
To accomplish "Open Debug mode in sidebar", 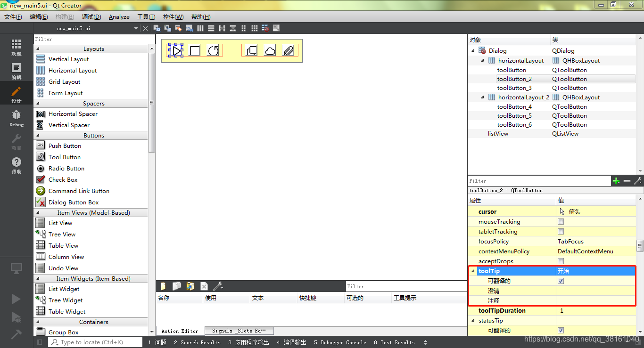I will pyautogui.click(x=17, y=118).
